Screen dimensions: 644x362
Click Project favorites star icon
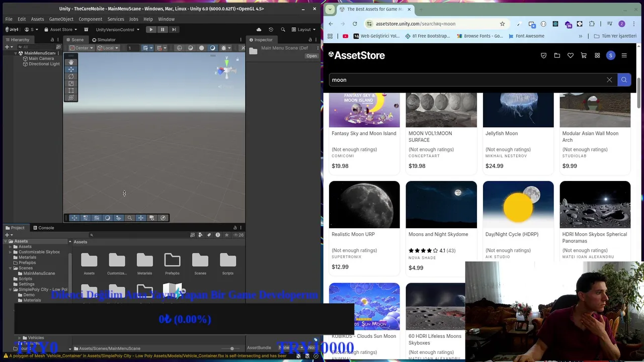(x=226, y=235)
